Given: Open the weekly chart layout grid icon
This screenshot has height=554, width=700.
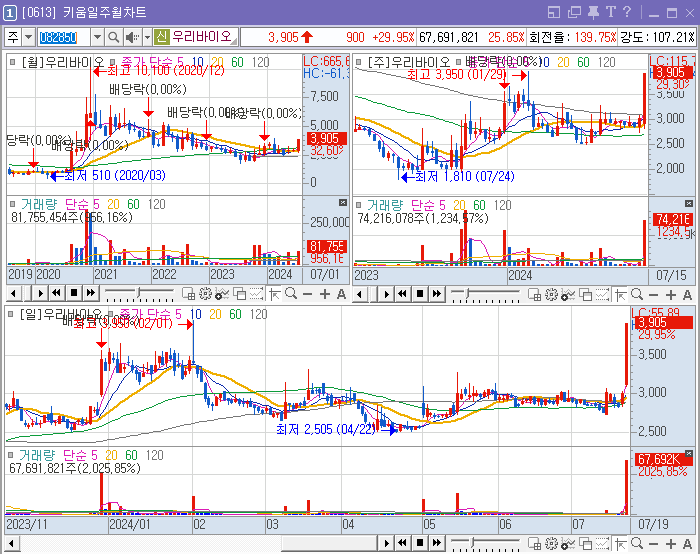Looking at the screenshot, I should 534,295.
